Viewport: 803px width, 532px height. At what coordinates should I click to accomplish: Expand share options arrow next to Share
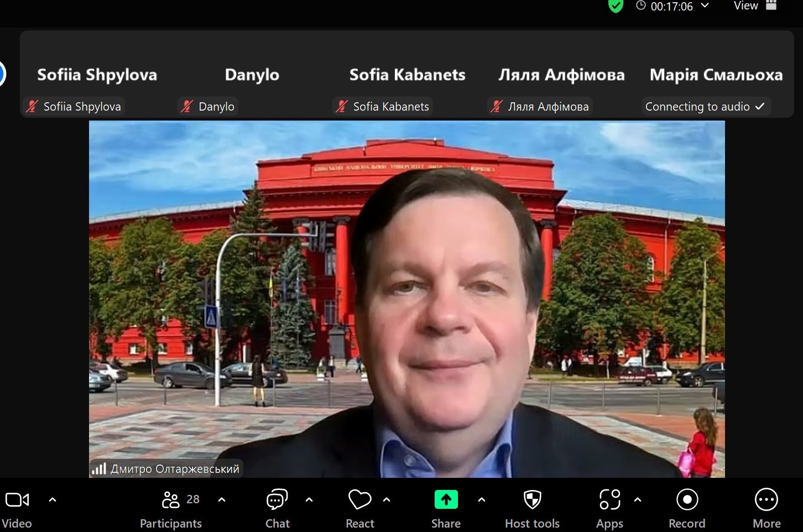pos(482,499)
